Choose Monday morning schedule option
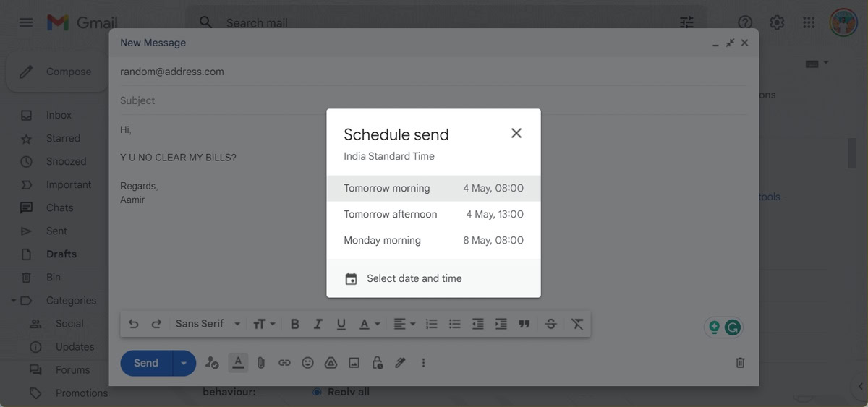This screenshot has height=407, width=868. pyautogui.click(x=433, y=240)
